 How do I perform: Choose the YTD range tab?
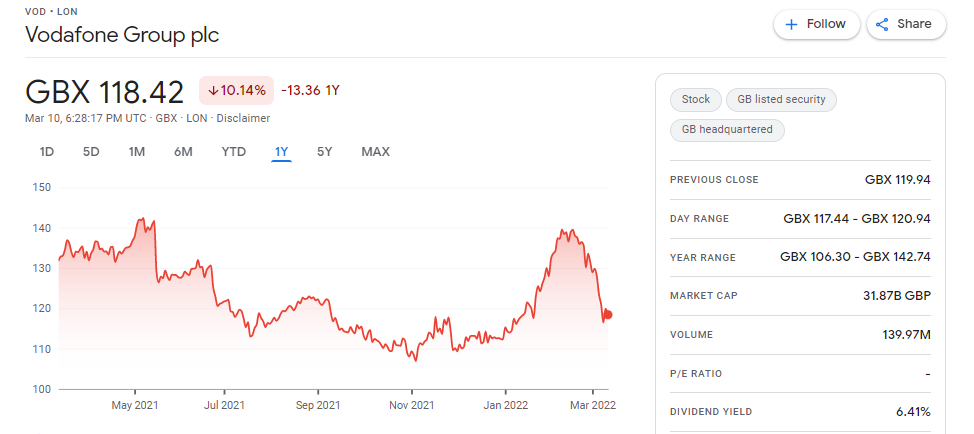point(234,151)
